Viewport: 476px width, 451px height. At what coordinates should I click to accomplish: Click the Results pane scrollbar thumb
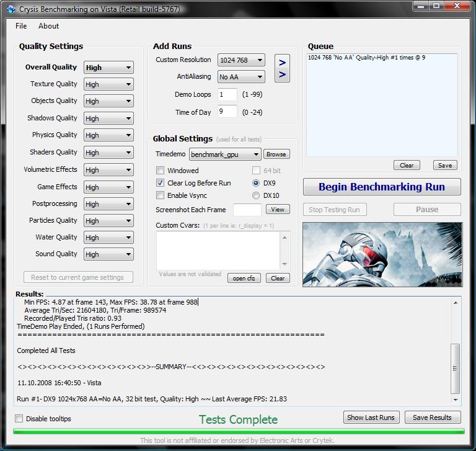[x=455, y=368]
